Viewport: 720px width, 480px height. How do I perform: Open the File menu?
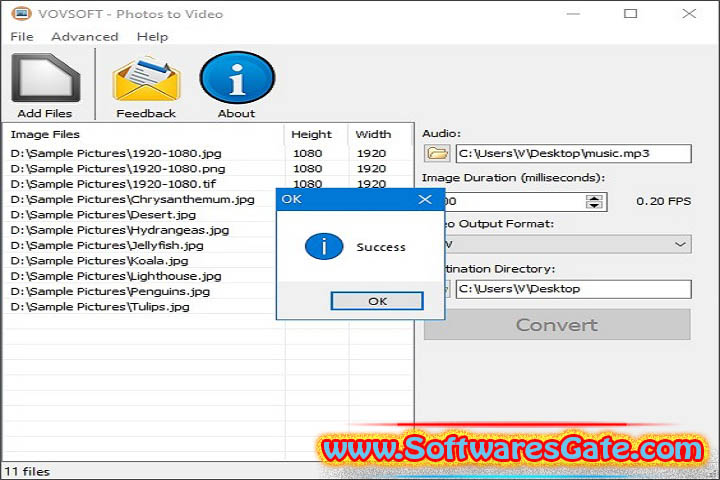tap(22, 37)
